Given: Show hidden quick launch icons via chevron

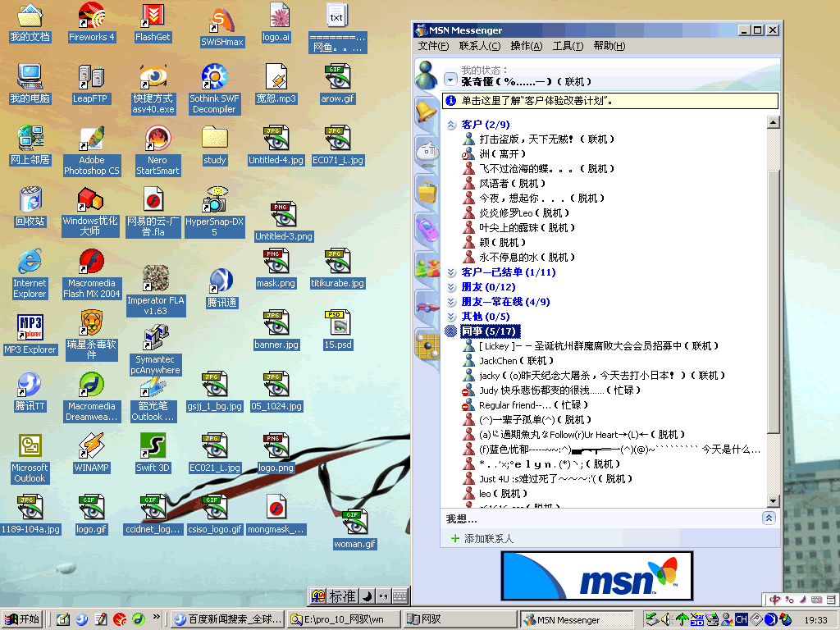Looking at the screenshot, I should point(157,617).
